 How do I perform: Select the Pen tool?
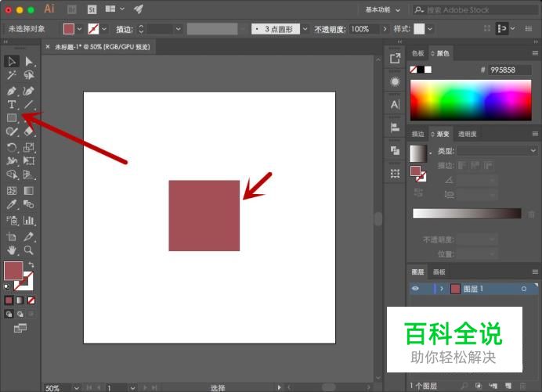pos(12,90)
